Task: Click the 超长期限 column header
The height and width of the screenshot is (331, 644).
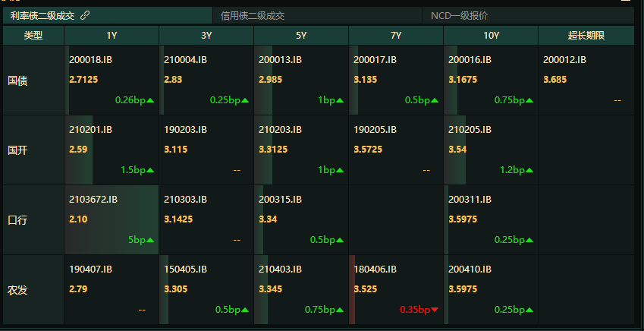Action: coord(586,36)
